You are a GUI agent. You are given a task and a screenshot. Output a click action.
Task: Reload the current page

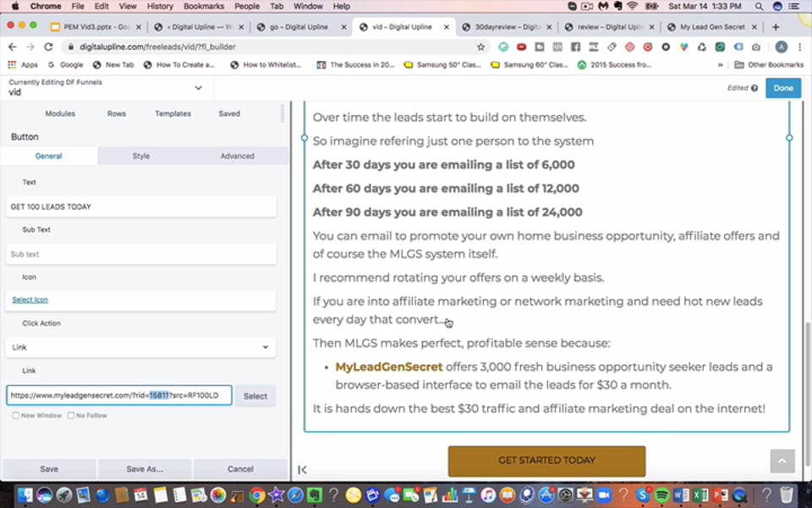click(x=48, y=47)
